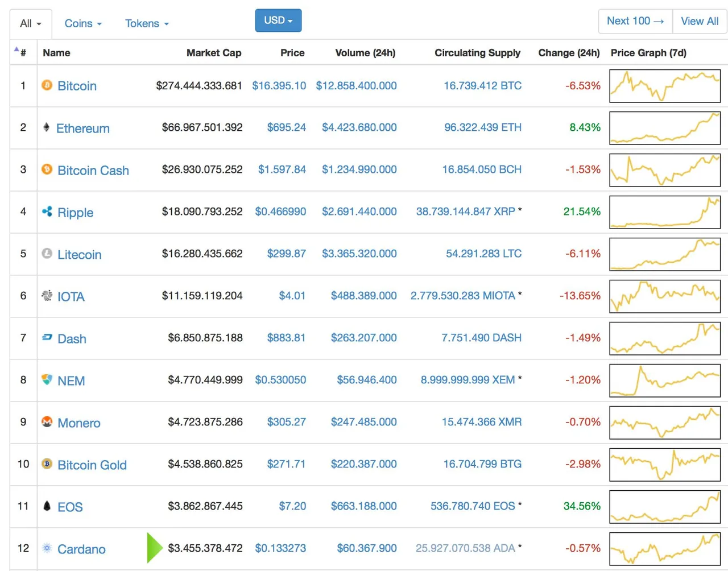Click IOTA supply 2.779.530.283 MIOTA
This screenshot has width=728, height=571.
(x=463, y=296)
